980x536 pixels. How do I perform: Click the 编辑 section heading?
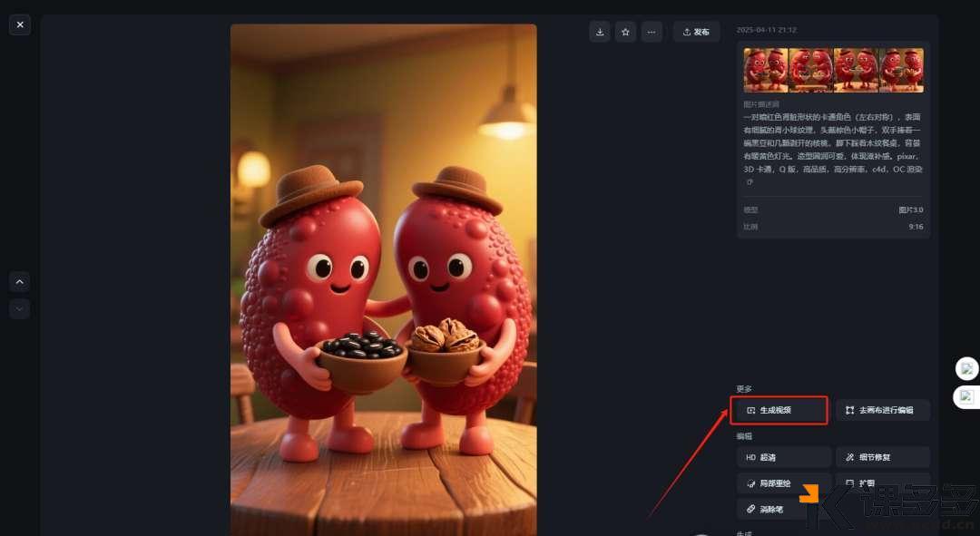(744, 436)
